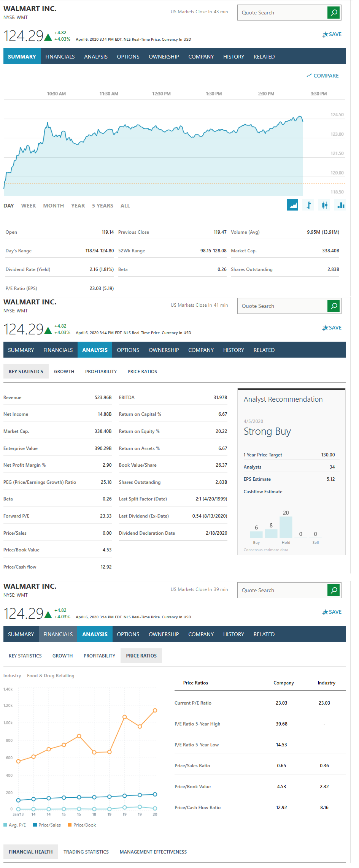Screen dimensions: 359x868
Task: Click Enterprise Value figure 390.29B
Action: (x=103, y=448)
